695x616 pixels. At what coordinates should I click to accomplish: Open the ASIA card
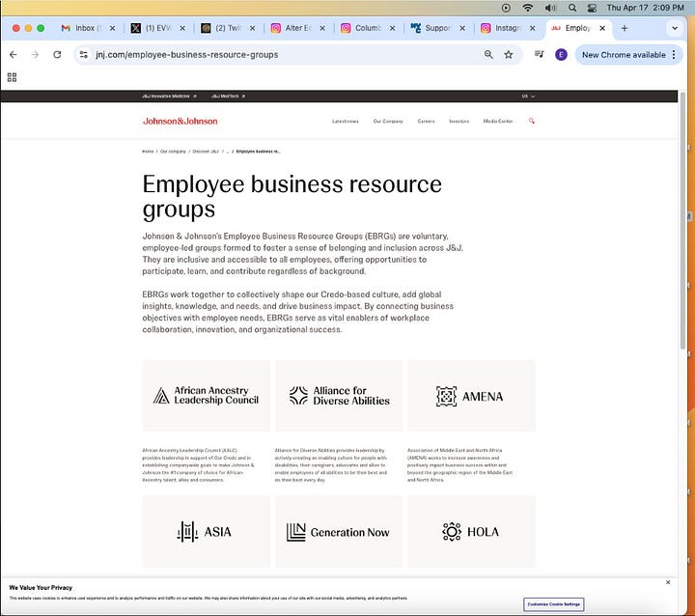pos(207,531)
